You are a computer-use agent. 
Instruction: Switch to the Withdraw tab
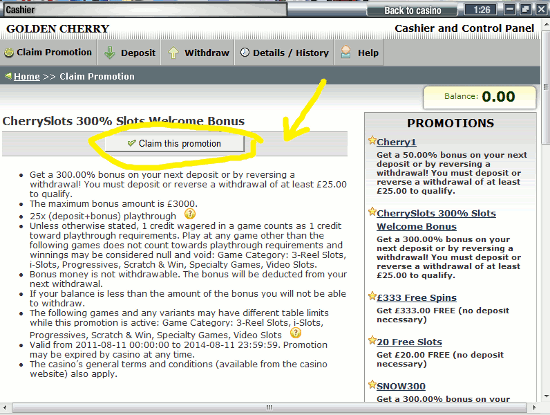click(x=198, y=53)
